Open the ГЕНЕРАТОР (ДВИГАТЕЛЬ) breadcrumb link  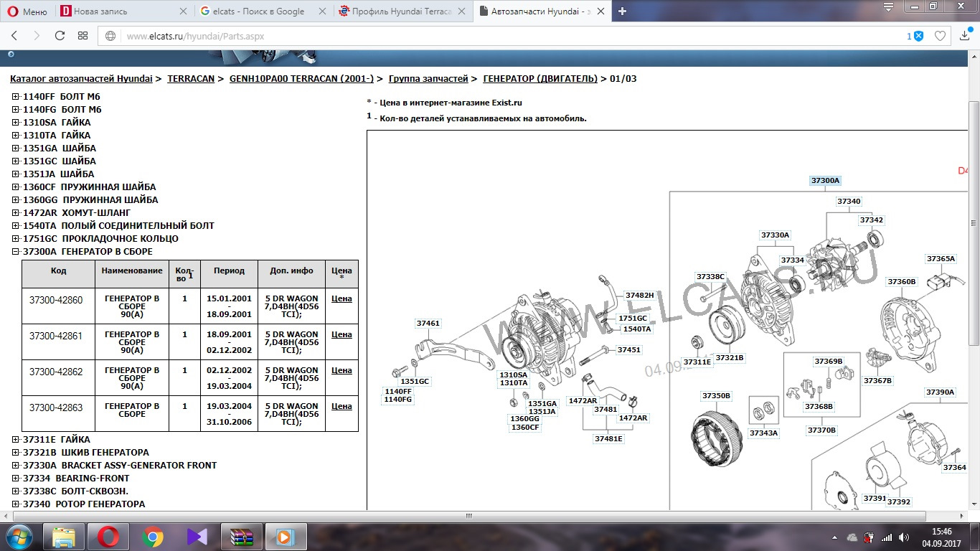pos(540,79)
